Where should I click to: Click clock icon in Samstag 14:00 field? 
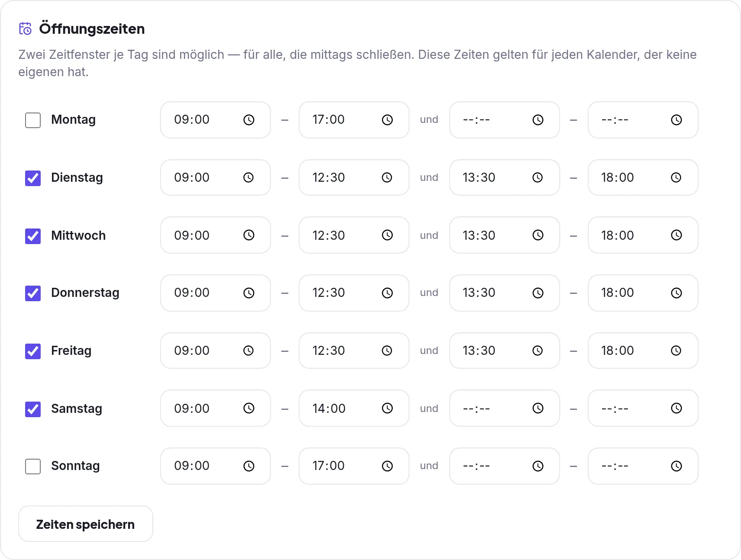click(387, 408)
